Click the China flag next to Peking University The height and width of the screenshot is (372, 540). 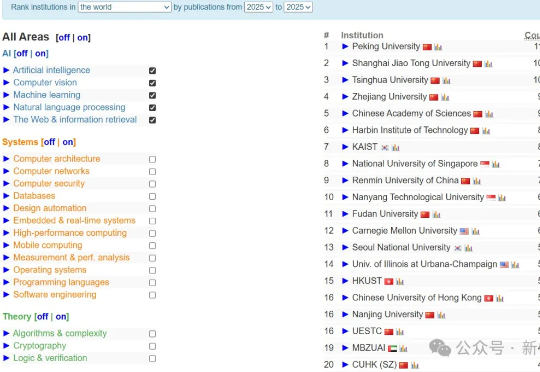pos(427,47)
